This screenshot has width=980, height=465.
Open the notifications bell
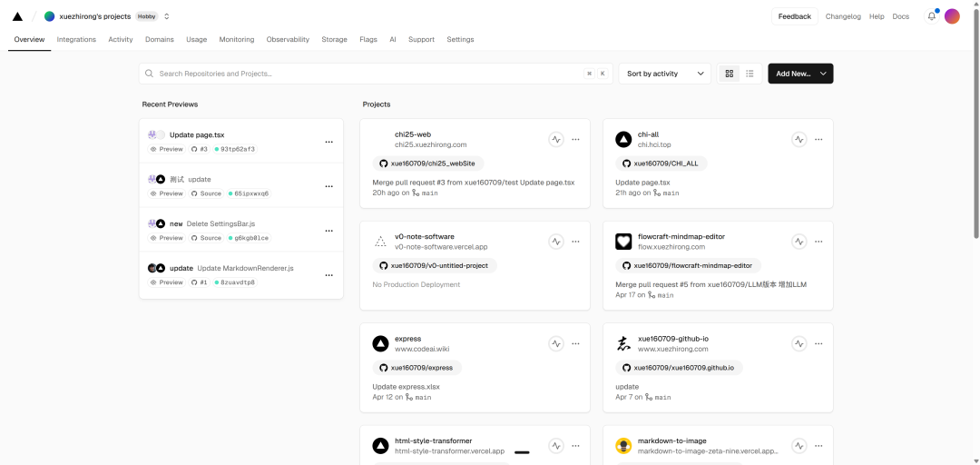click(932, 16)
